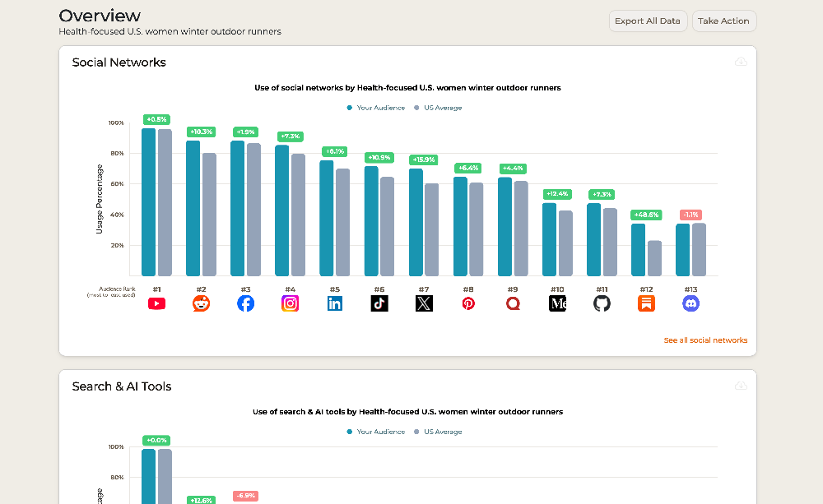The height and width of the screenshot is (504, 823).
Task: Toggle the Your Audience legend entry
Action: pos(375,107)
